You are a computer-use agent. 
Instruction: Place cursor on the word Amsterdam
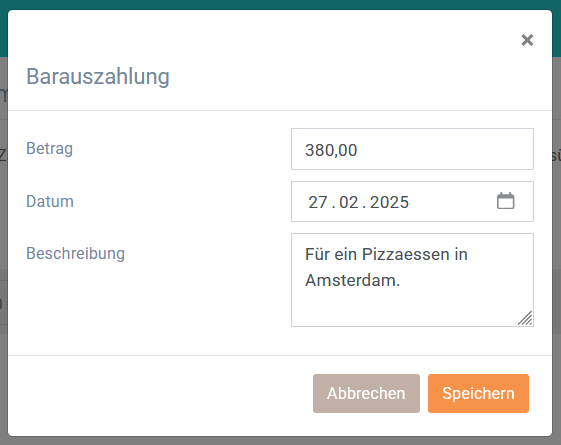tap(352, 280)
